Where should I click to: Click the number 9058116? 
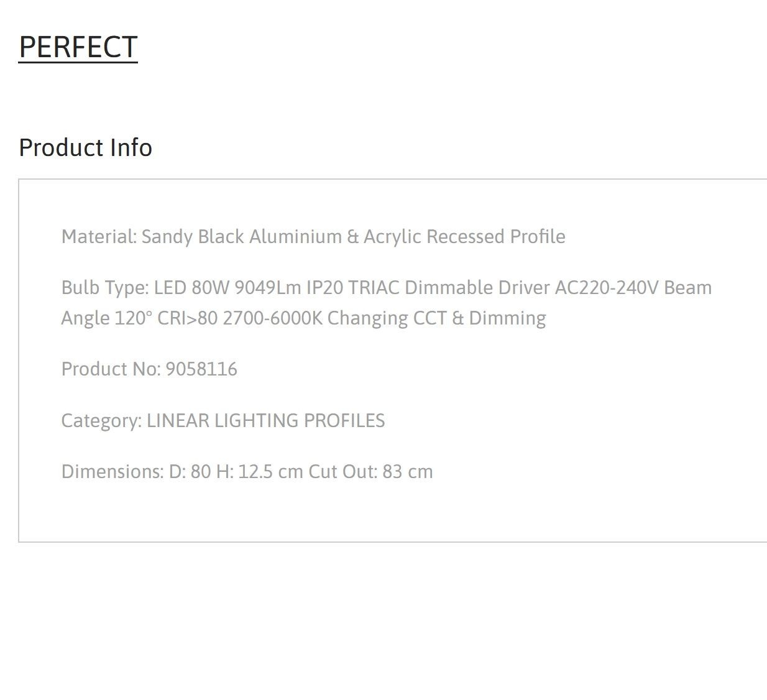pos(201,369)
